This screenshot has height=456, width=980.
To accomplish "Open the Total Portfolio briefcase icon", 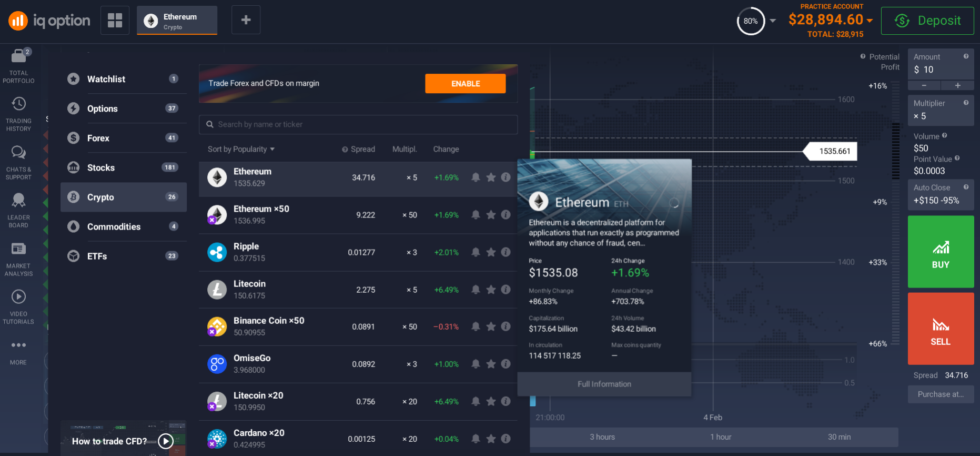I will click(18, 55).
